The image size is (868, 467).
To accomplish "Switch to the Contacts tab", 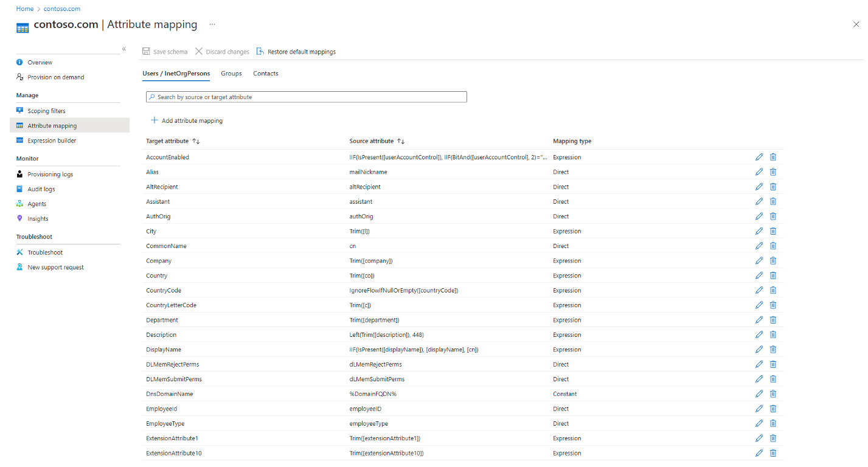I will point(266,74).
